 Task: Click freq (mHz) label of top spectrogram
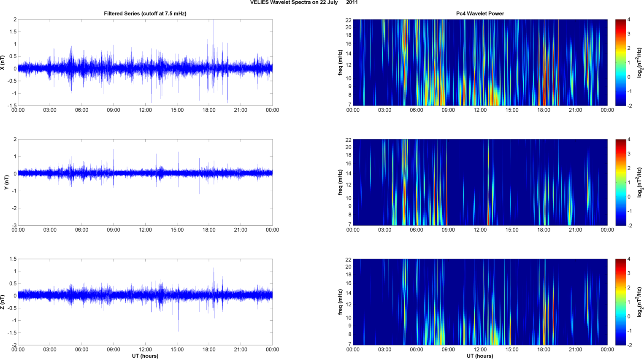(x=340, y=62)
